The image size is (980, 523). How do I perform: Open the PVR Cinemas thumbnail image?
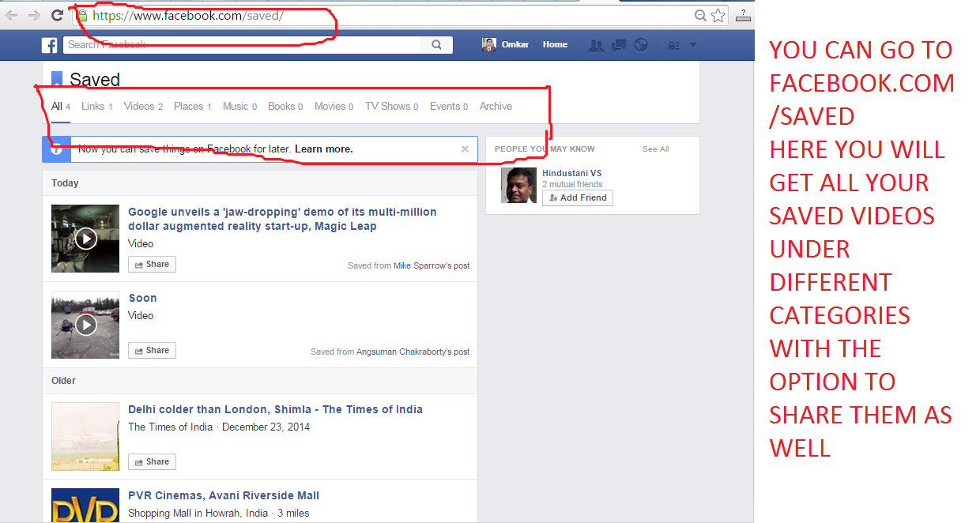[x=85, y=506]
